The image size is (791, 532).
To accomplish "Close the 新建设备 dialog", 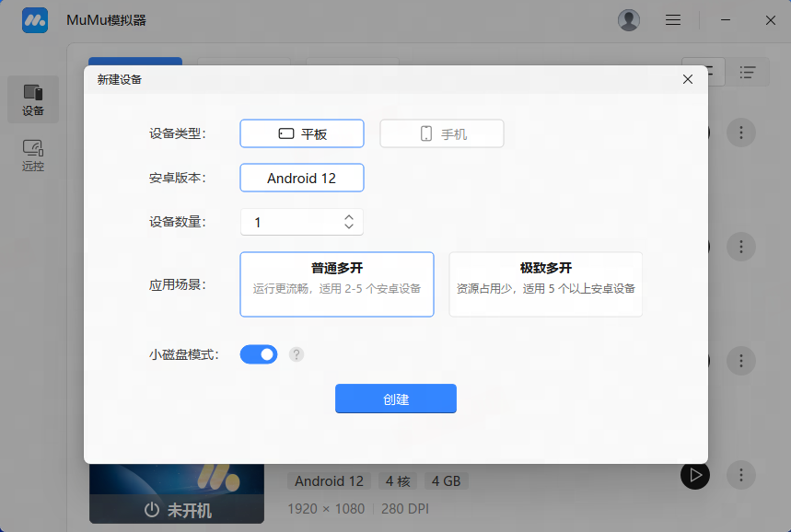I will [688, 79].
